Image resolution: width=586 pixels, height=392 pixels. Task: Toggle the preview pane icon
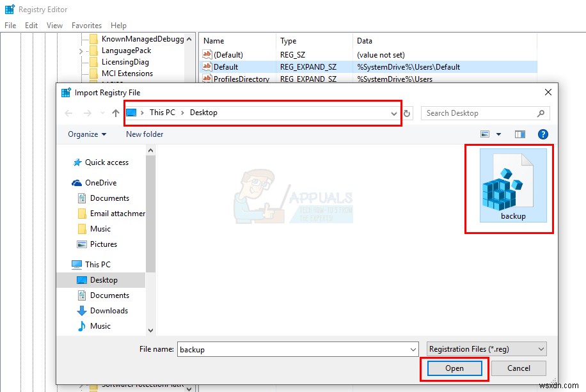(x=519, y=134)
